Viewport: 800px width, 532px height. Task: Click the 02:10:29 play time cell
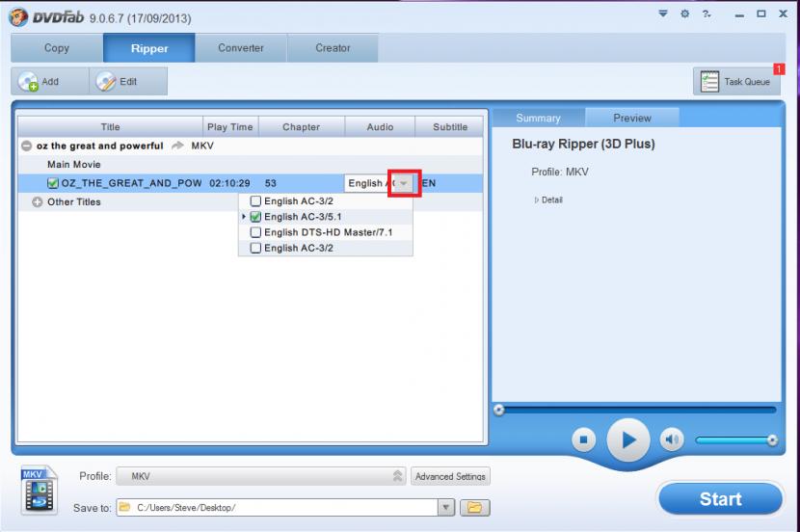229,183
